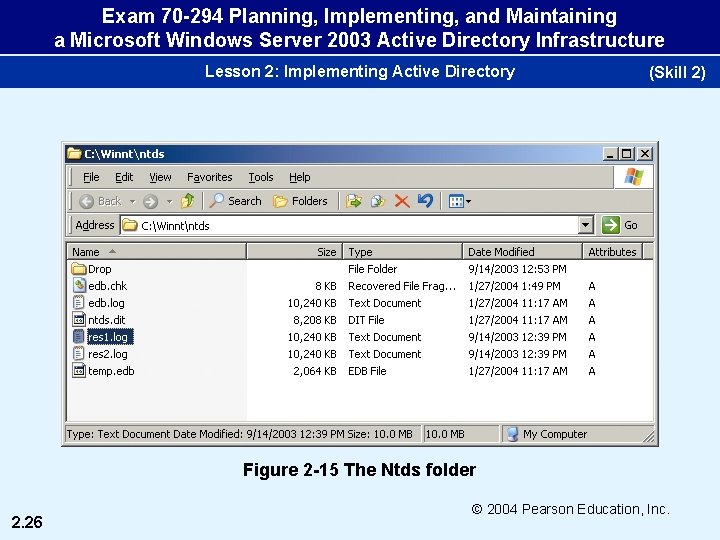Click the EDB File type cell
Screen dimensions: 720x540
tap(367, 371)
